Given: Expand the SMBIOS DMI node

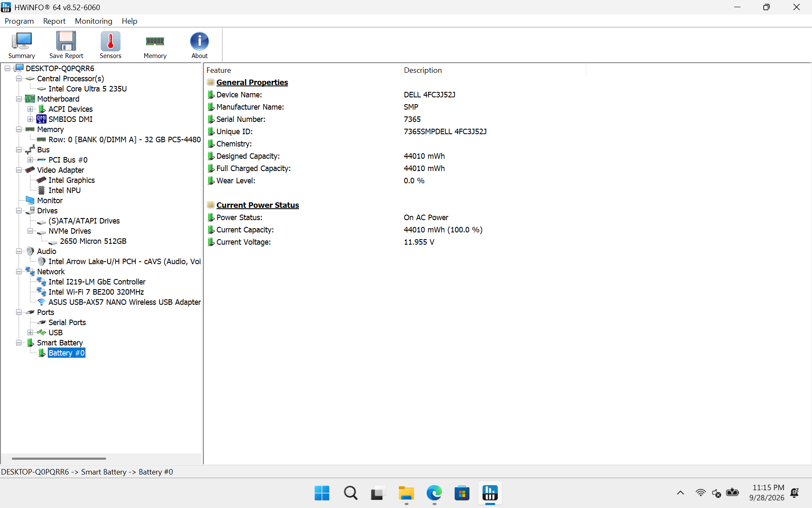Looking at the screenshot, I should (x=30, y=119).
